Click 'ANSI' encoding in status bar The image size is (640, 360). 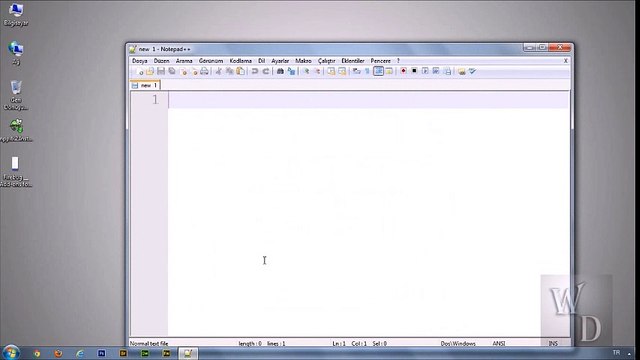pos(499,344)
